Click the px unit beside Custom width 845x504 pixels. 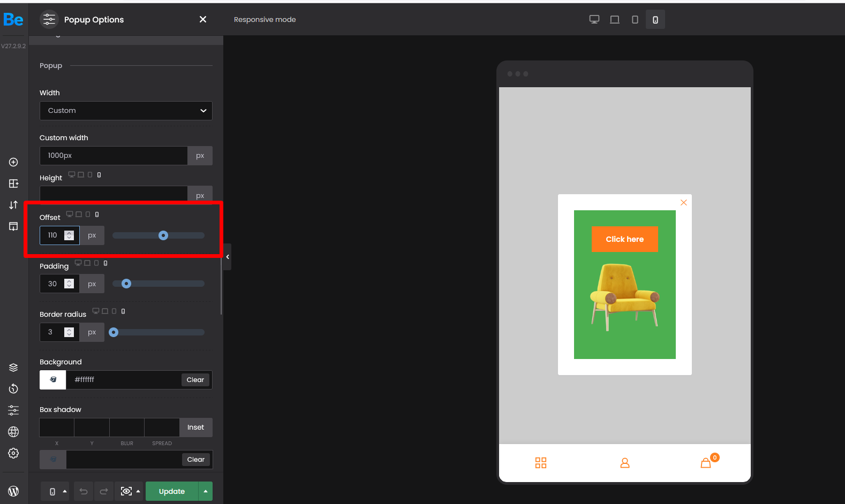tap(200, 156)
